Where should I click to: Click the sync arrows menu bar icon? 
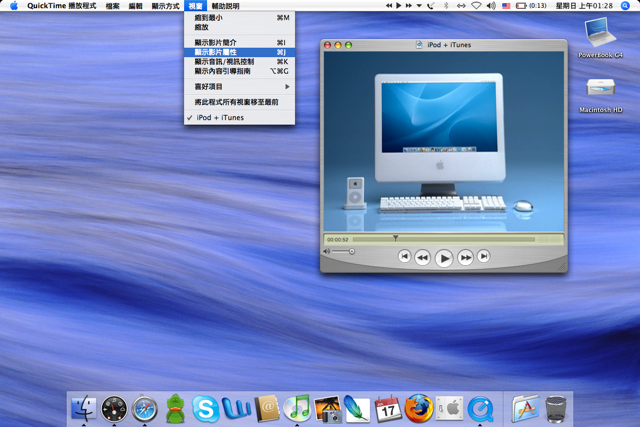461,6
